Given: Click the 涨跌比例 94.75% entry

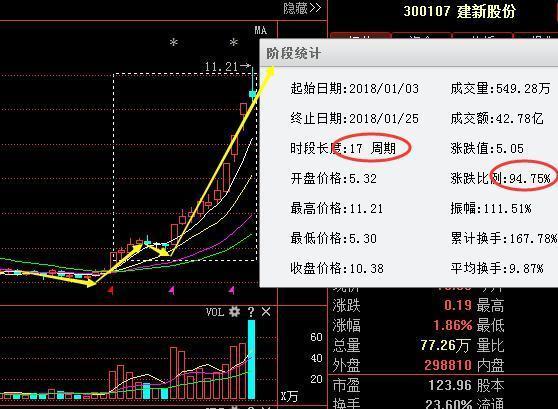Looking at the screenshot, I should pos(500,178).
